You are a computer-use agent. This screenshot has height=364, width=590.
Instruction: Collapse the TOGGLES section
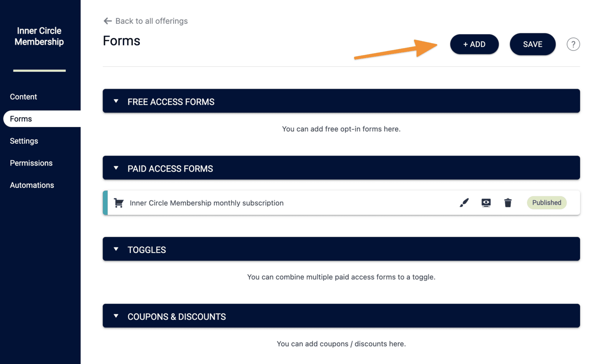[x=116, y=249]
